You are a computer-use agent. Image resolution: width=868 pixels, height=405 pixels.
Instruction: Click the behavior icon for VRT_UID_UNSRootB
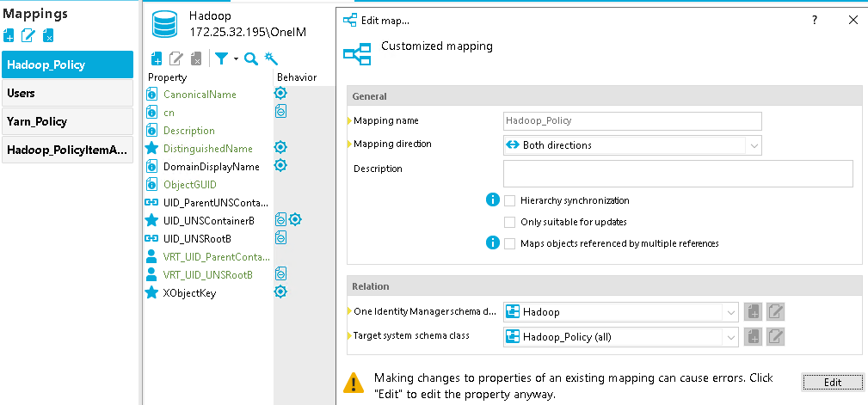click(x=280, y=274)
